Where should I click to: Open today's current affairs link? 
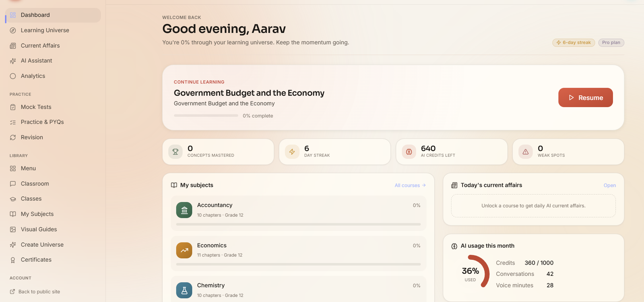coord(610,185)
